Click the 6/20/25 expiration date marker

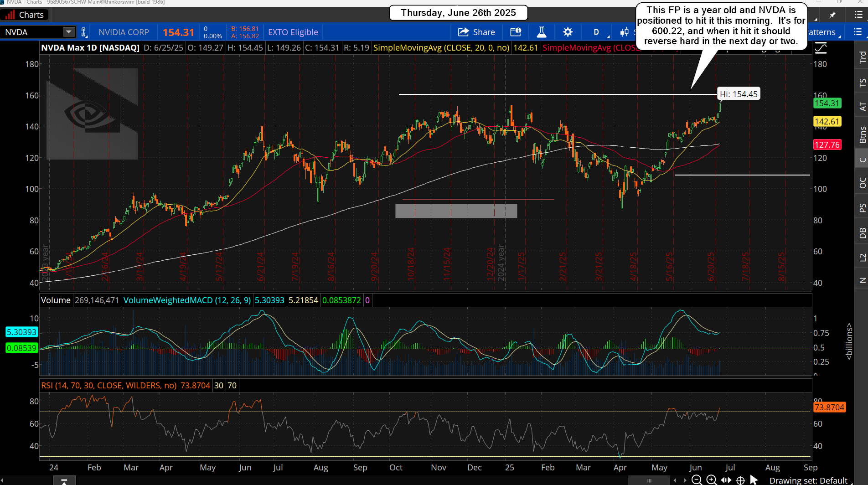click(711, 266)
